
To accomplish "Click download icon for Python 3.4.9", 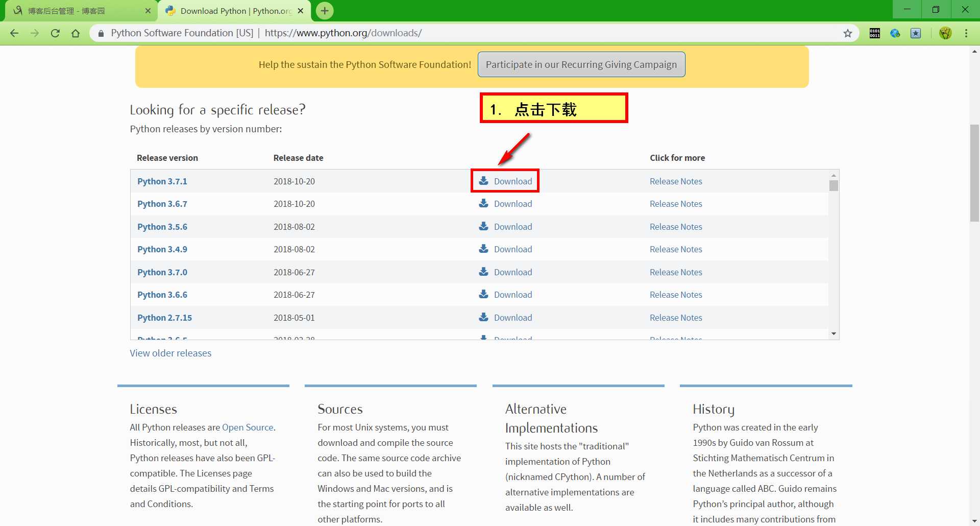I will 483,249.
